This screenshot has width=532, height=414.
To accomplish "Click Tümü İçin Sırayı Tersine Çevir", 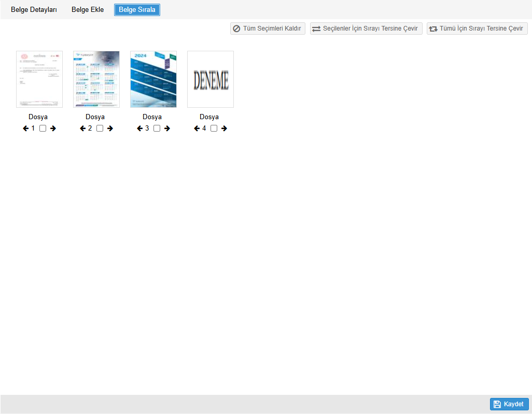I will (477, 28).
